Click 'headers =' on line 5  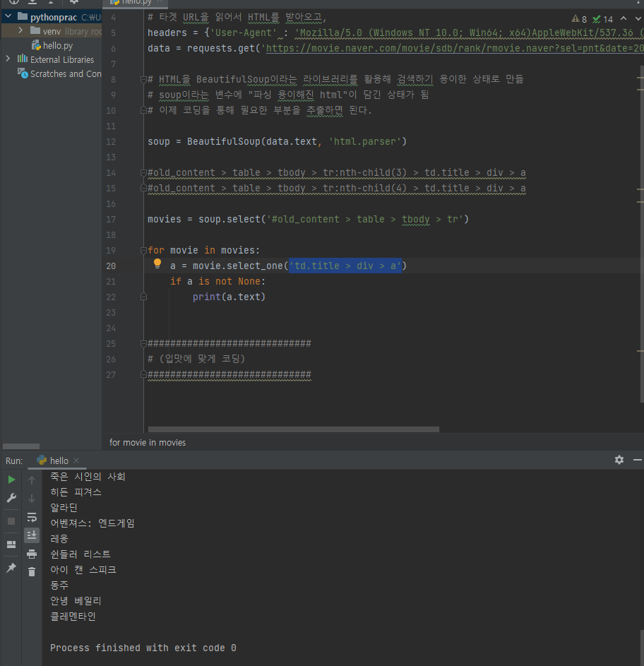(172, 32)
